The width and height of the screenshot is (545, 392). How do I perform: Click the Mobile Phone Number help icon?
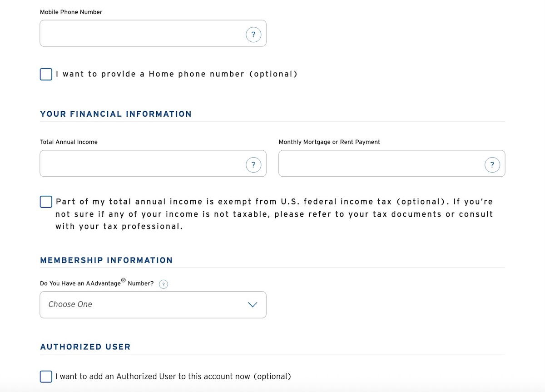coord(253,35)
